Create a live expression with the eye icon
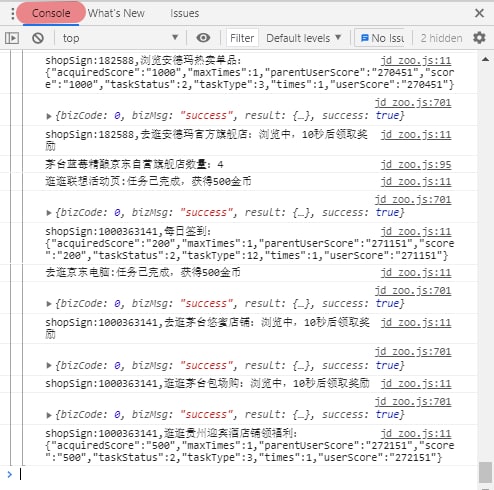The height and width of the screenshot is (490, 494). 203,38
